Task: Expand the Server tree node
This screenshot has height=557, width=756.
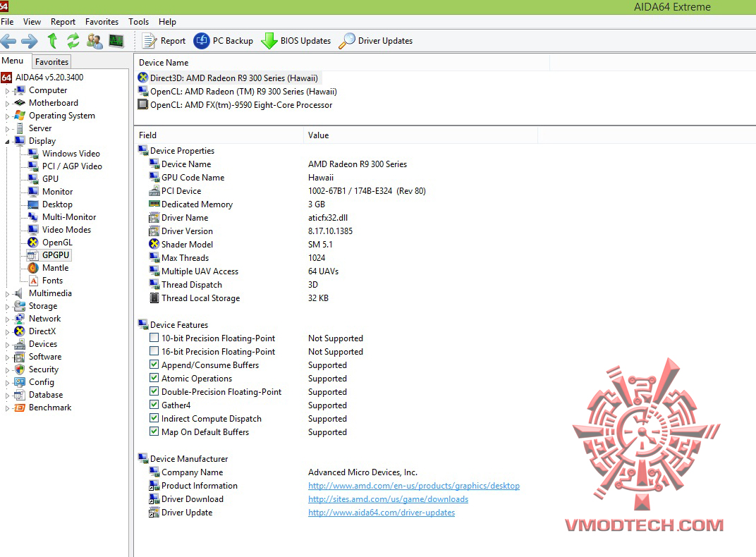Action: (7, 128)
